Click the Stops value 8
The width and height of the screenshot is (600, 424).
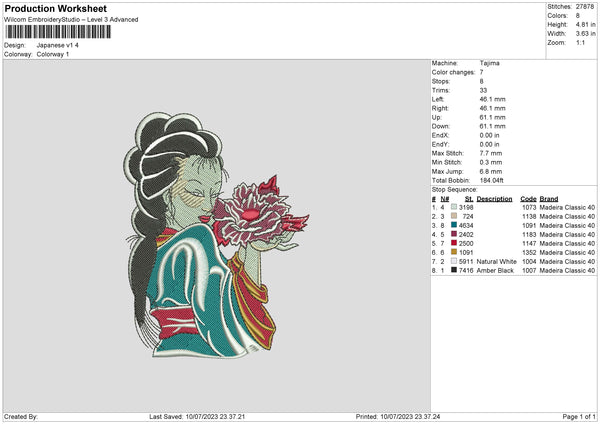(481, 81)
